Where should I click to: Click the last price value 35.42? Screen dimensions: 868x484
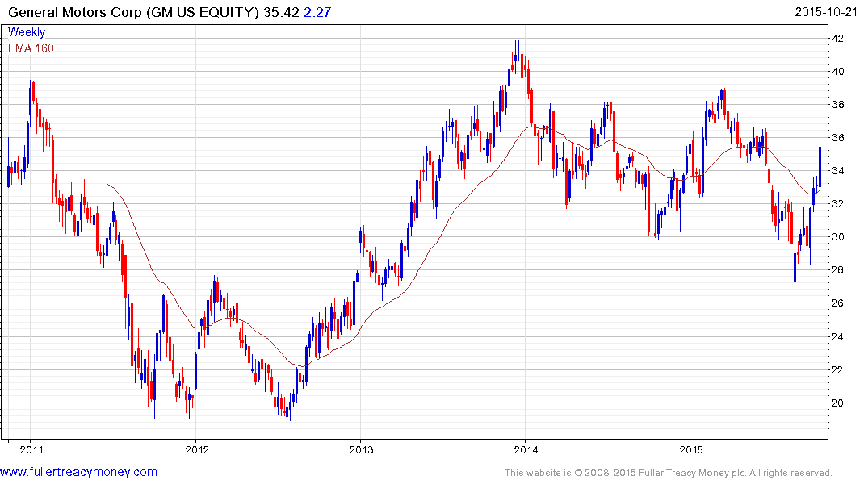coord(281,12)
